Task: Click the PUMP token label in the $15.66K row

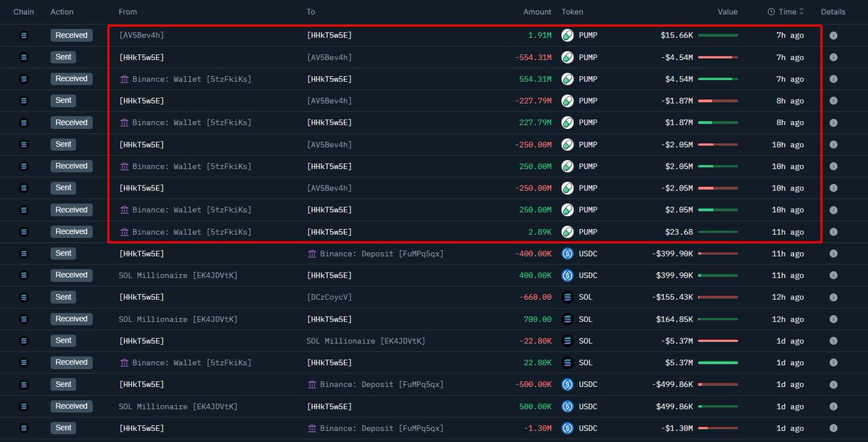Action: (588, 36)
